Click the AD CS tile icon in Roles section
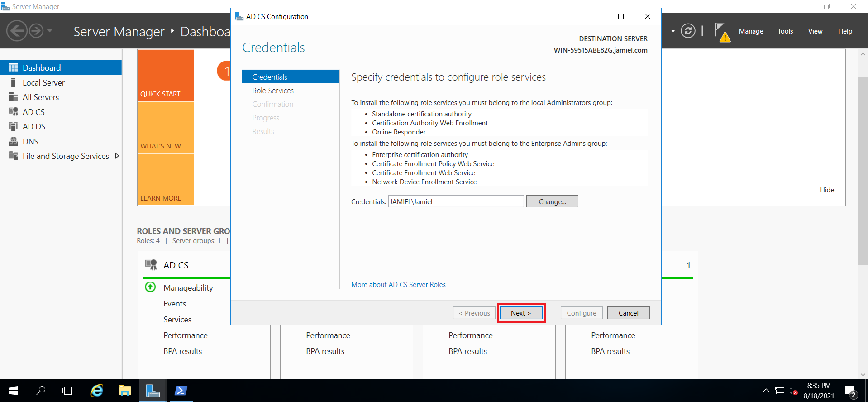868x402 pixels. (151, 265)
